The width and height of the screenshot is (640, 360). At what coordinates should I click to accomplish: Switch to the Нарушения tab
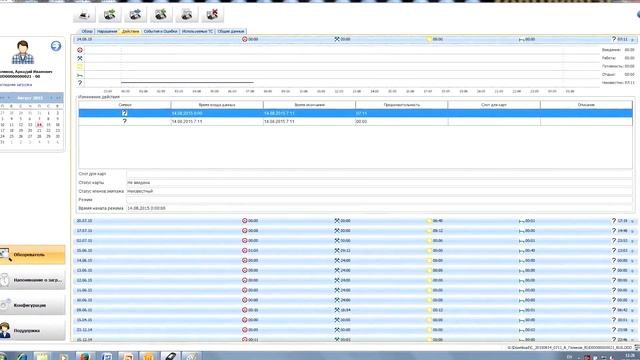pos(107,31)
